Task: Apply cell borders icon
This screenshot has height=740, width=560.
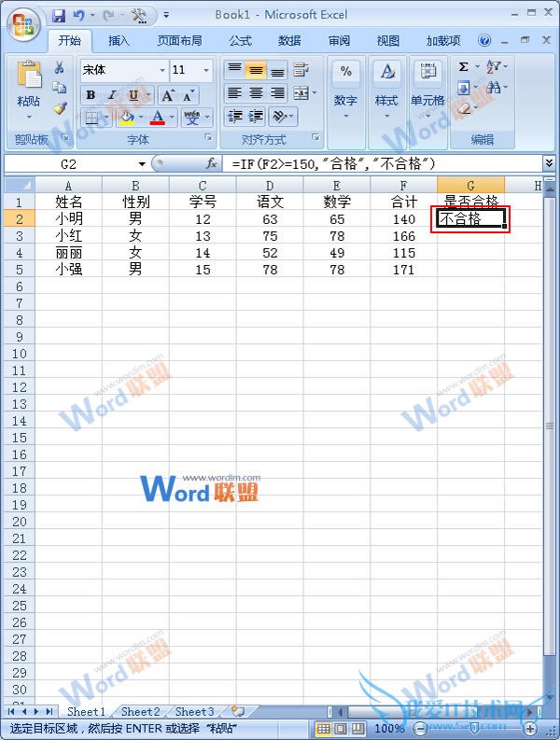Action: [91, 117]
